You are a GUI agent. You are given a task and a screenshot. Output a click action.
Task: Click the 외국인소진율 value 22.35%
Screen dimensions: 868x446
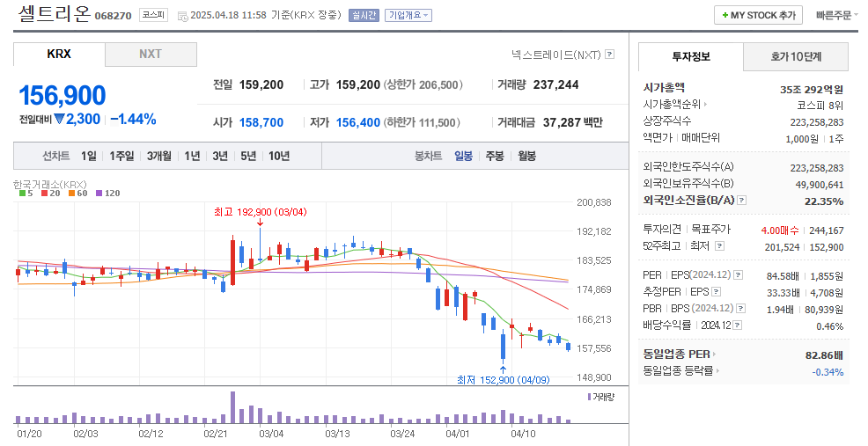[x=824, y=201]
